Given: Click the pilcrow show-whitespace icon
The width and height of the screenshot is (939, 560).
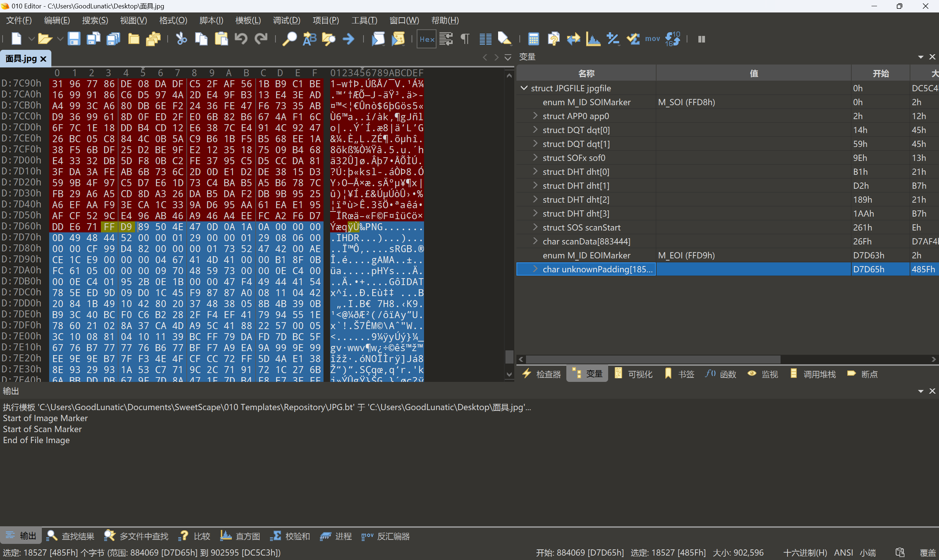Looking at the screenshot, I should 465,39.
